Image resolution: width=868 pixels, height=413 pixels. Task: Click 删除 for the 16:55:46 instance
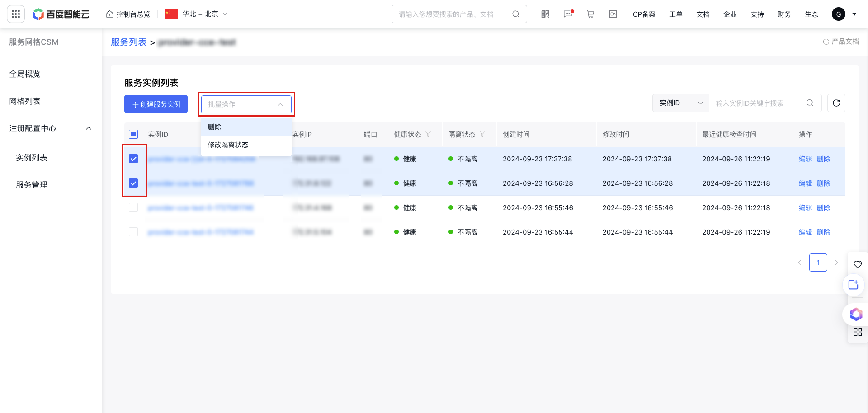[824, 207]
